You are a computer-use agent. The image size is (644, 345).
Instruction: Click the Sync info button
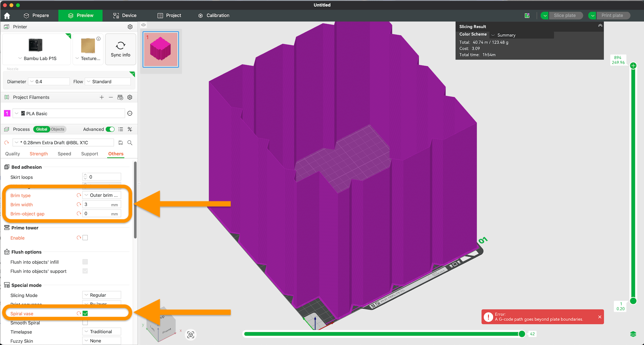coord(120,49)
